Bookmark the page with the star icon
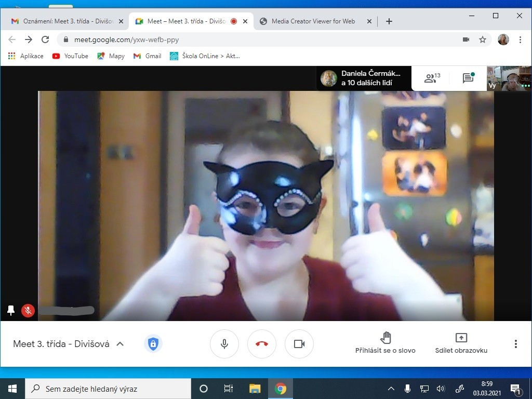 (x=483, y=39)
